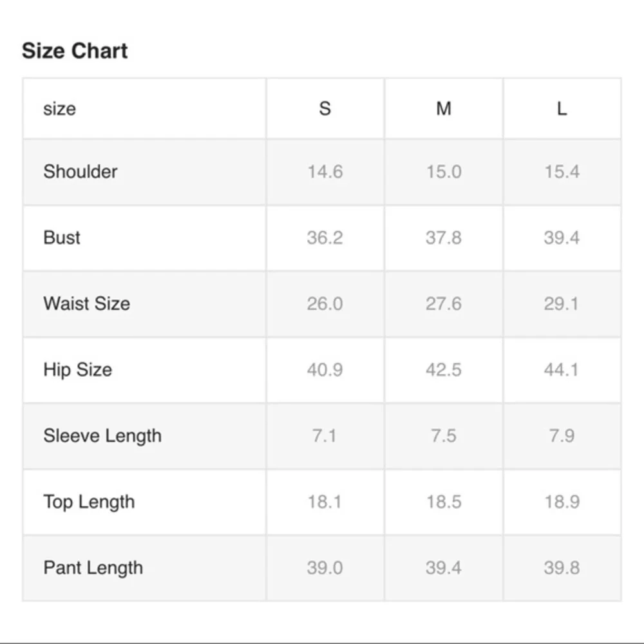The width and height of the screenshot is (644, 644).
Task: Click the Pant Length row label
Action: coord(93,568)
